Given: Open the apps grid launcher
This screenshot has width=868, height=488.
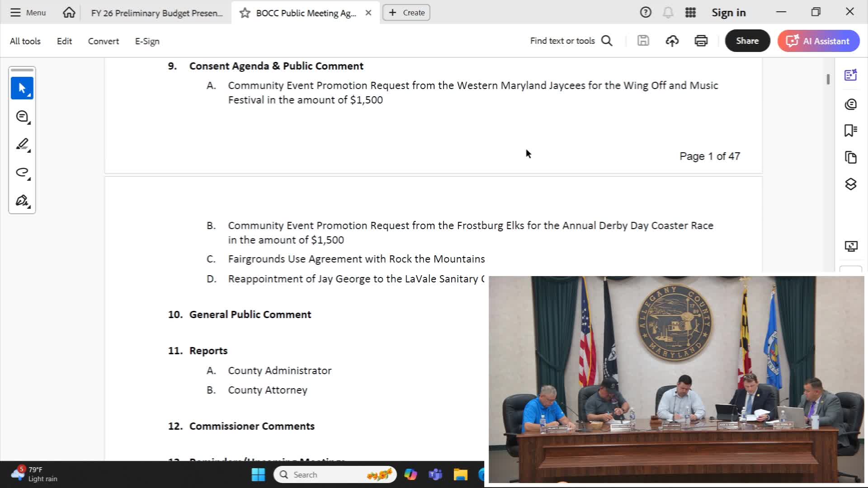Looking at the screenshot, I should (x=690, y=13).
